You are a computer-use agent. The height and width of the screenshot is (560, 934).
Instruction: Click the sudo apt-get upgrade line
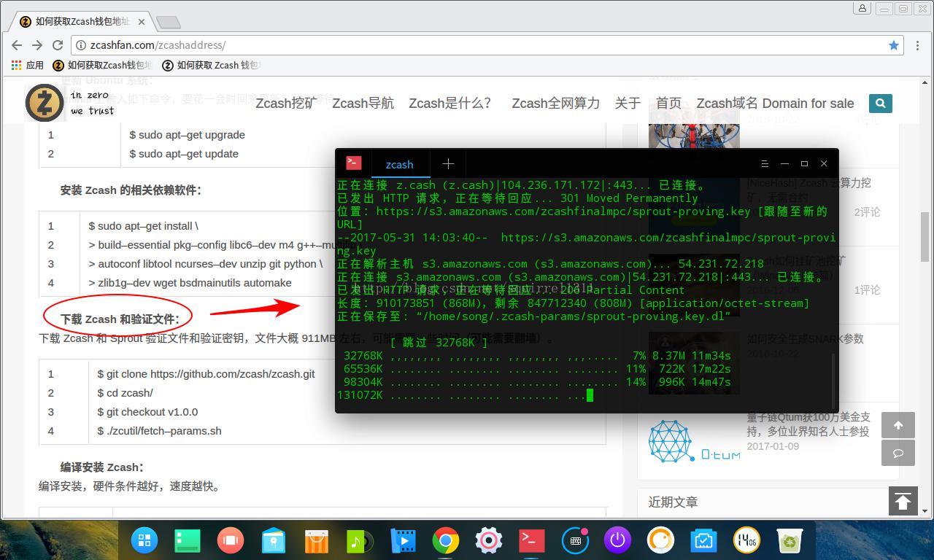(x=187, y=134)
